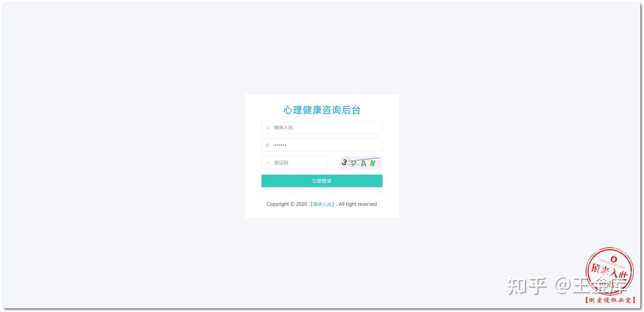Click the Copyright © 2020 footer text
Viewport: 644px width, 312px height.
coord(287,204)
